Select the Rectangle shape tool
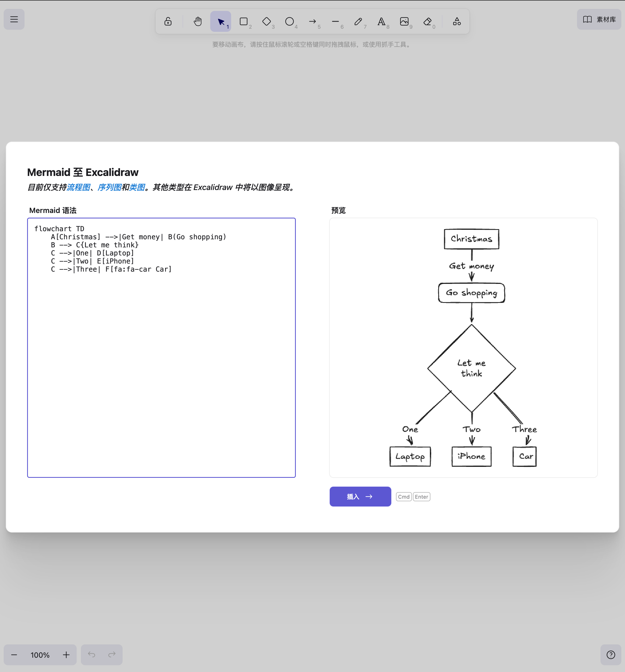Screen dimensions: 625x672 [244, 22]
